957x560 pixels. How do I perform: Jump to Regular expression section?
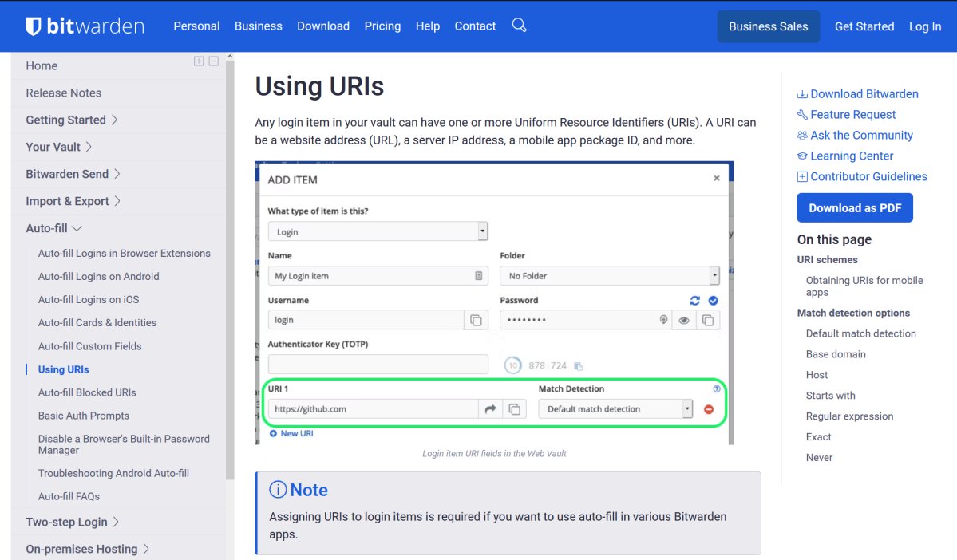(x=849, y=416)
